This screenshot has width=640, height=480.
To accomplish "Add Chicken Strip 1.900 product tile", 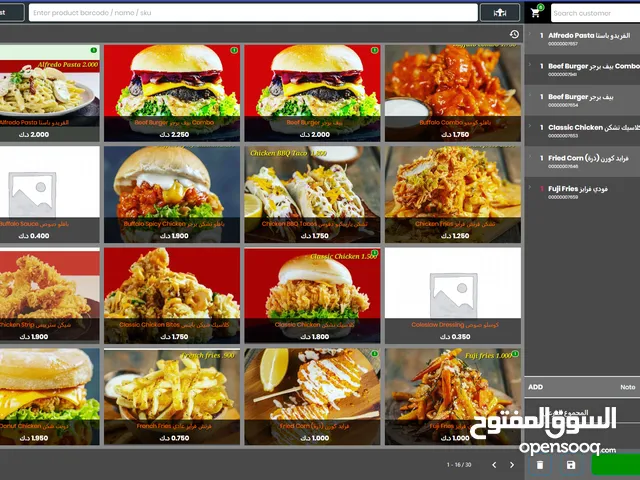I will click(x=49, y=296).
